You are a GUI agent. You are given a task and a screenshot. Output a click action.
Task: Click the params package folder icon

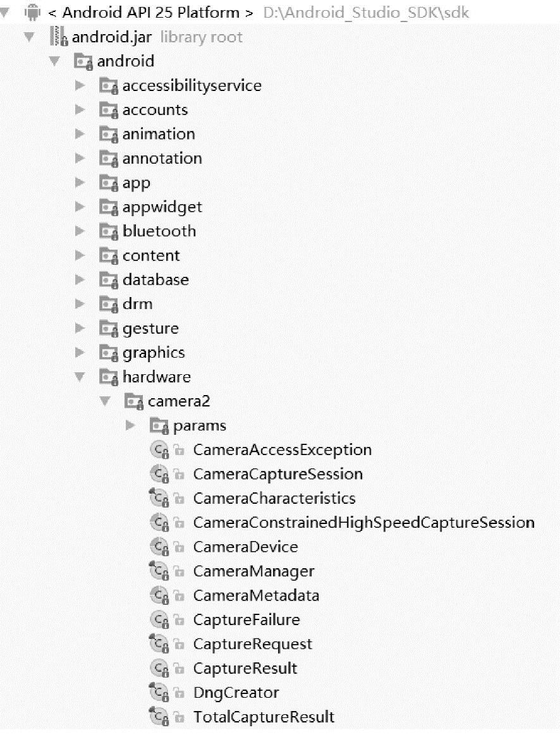tap(159, 426)
